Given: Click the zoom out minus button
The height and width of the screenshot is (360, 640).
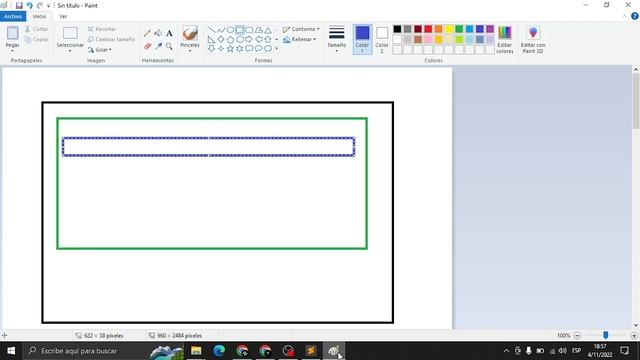Looking at the screenshot, I should tap(577, 336).
